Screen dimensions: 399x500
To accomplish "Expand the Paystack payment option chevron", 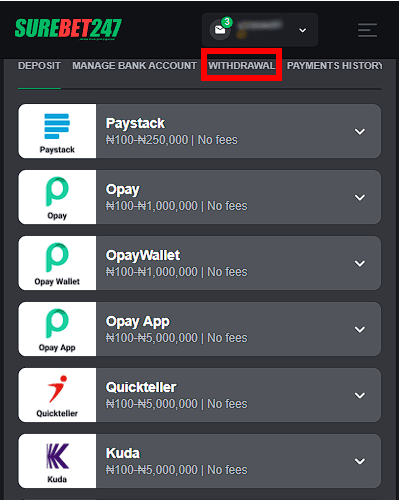I will pos(360,131).
